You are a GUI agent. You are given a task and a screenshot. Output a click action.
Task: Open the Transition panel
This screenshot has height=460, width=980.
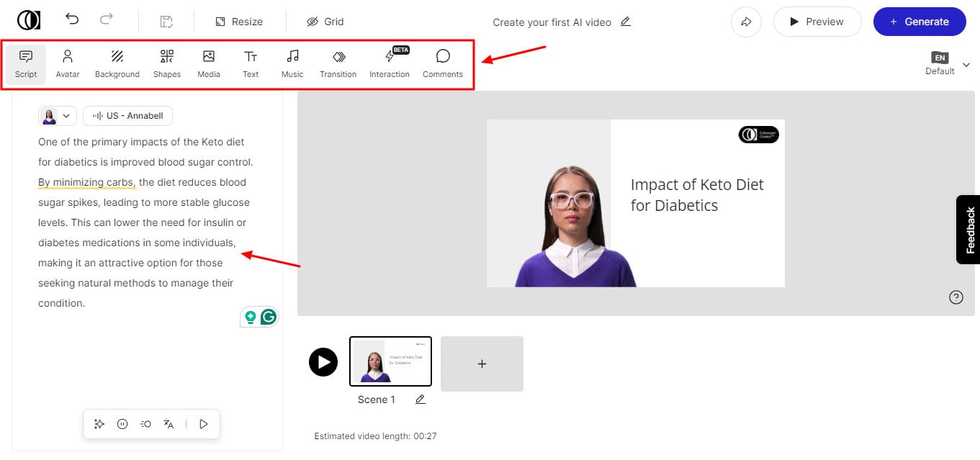click(338, 63)
